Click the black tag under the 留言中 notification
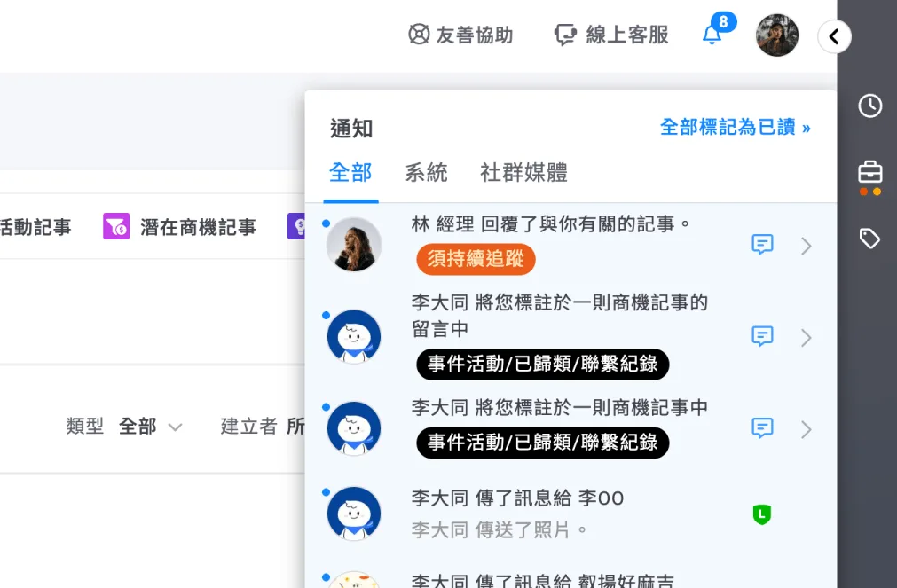 [543, 365]
